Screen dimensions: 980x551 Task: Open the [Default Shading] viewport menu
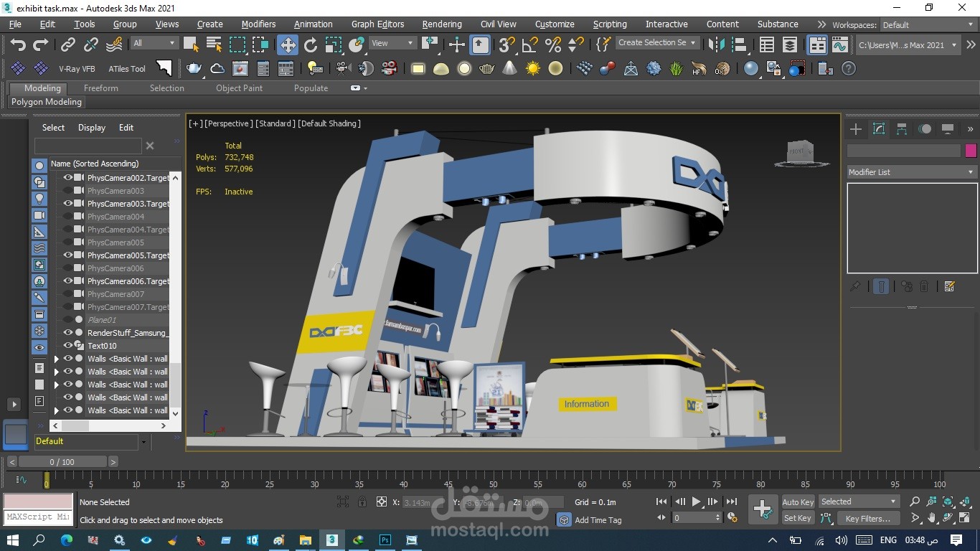(x=329, y=123)
